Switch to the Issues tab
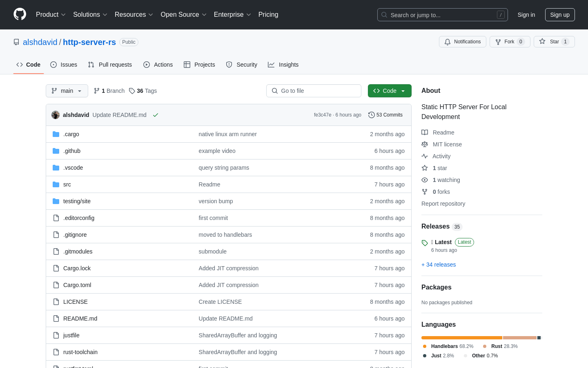 [x=64, y=65]
